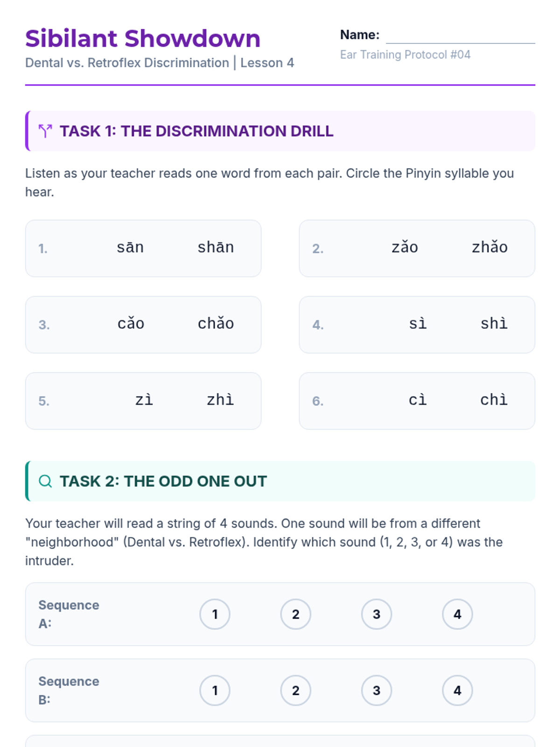This screenshot has width=560, height=747.
Task: Select circle 4 in Sequence A
Action: [457, 614]
